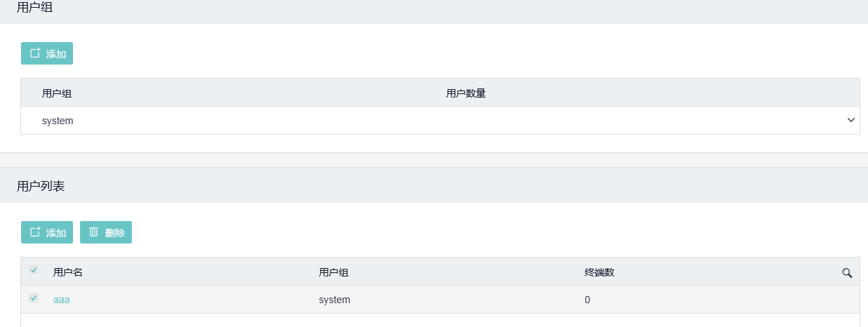Viewport: 868px width, 327px height.
Task: Sort by the 用户名 column header
Action: pyautogui.click(x=68, y=272)
